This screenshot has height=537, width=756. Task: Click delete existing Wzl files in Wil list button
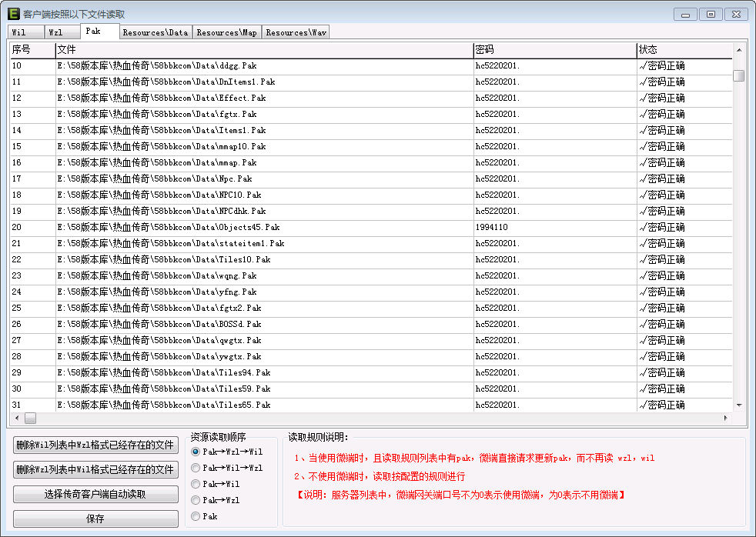[x=95, y=445]
